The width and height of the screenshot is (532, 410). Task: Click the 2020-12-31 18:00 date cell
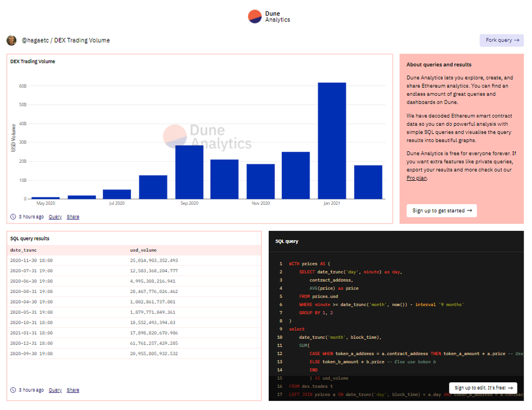pos(31,343)
